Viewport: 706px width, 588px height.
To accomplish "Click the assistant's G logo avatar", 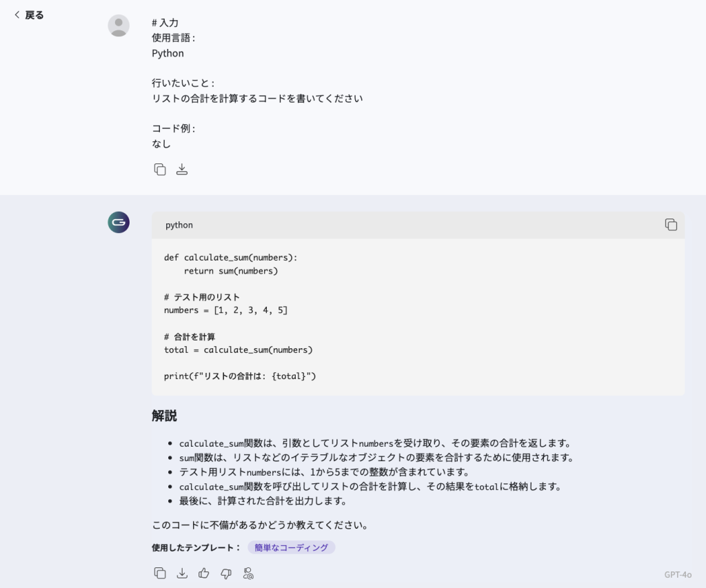I will point(119,223).
